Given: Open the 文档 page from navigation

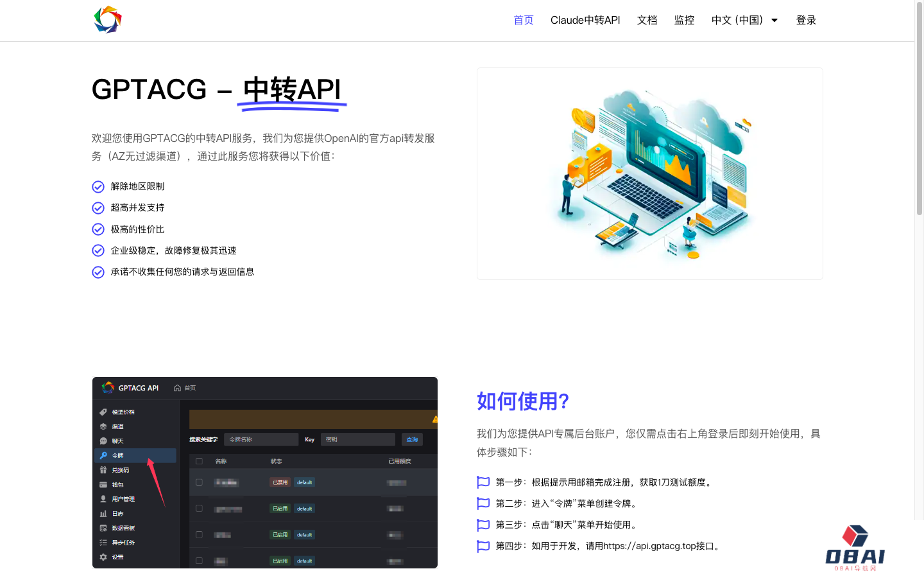Looking at the screenshot, I should click(647, 20).
